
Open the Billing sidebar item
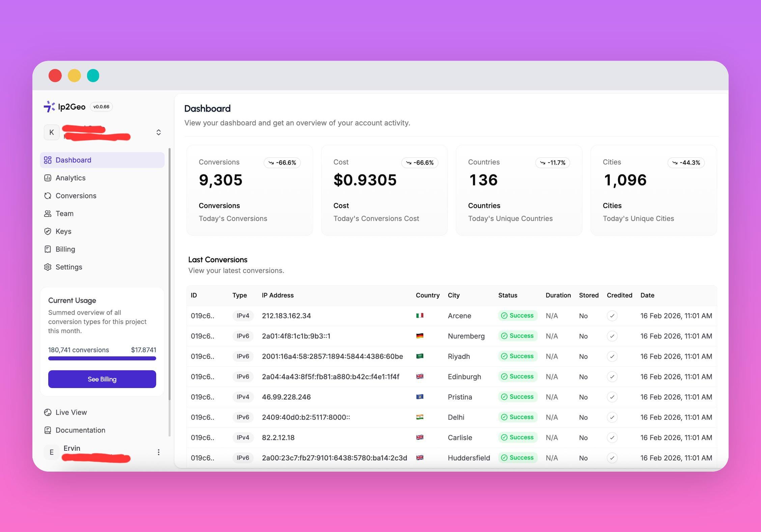(x=65, y=249)
